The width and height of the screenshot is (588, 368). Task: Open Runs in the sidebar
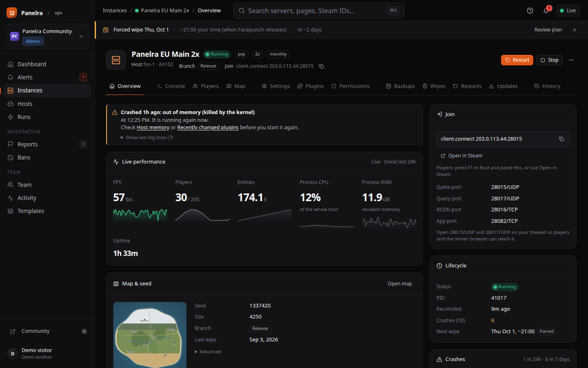[x=47, y=117]
